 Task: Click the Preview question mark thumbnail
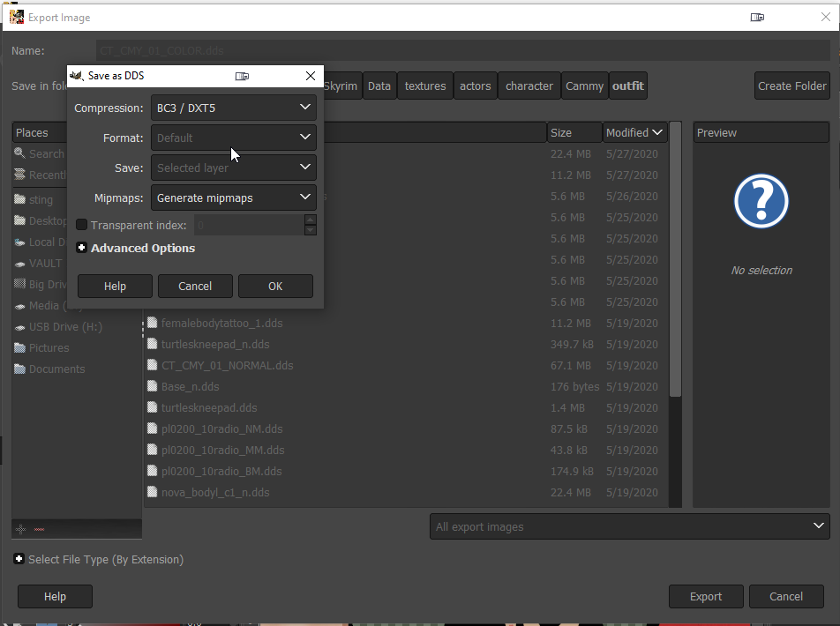(761, 201)
